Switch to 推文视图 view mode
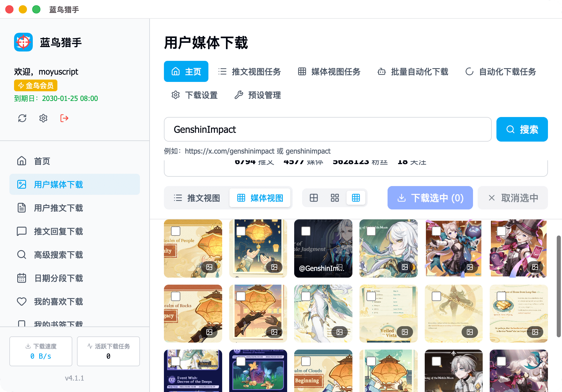562x392 pixels. click(197, 198)
